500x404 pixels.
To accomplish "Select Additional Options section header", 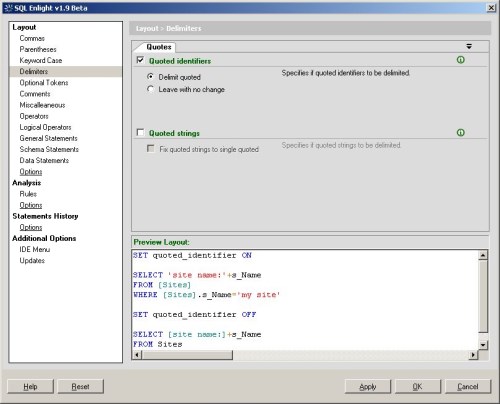I will pyautogui.click(x=44, y=238).
